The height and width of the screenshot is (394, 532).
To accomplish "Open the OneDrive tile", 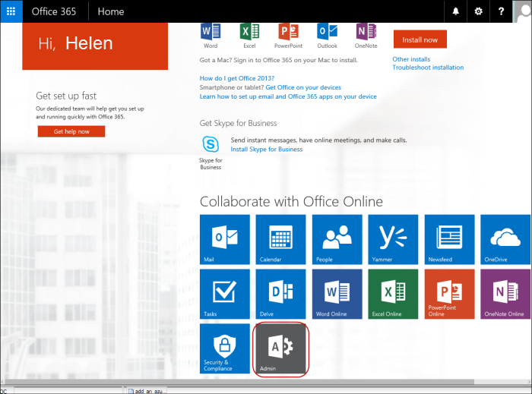I will (x=505, y=239).
